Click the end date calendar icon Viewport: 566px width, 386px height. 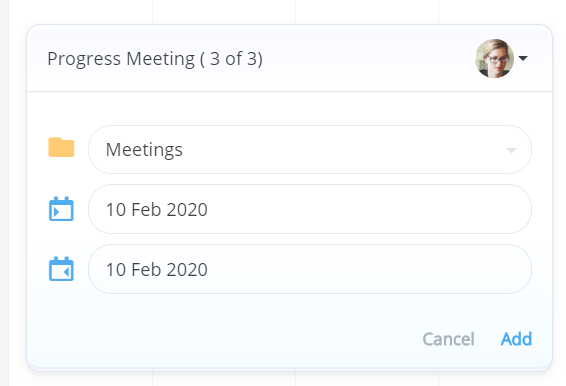click(61, 269)
